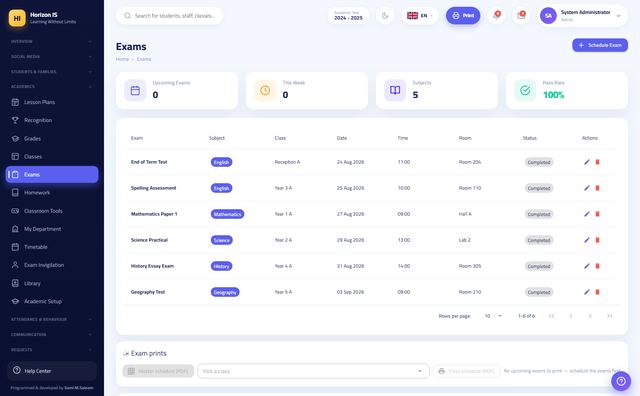Image resolution: width=640 pixels, height=396 pixels.
Task: Open Grades in the sidebar
Action: coord(52,139)
